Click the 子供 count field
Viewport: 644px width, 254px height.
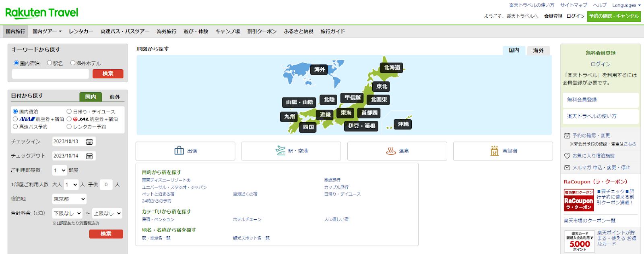(x=106, y=184)
